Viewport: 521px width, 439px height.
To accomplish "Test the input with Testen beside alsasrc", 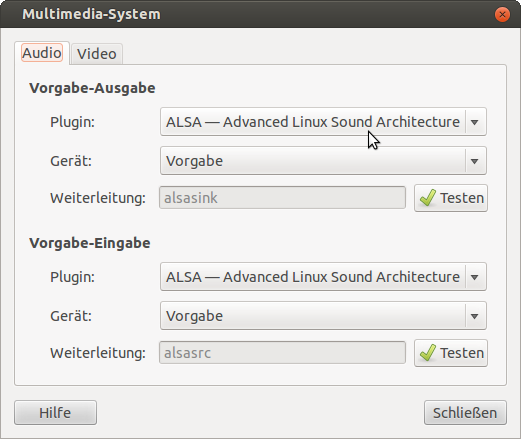I will [x=451, y=353].
